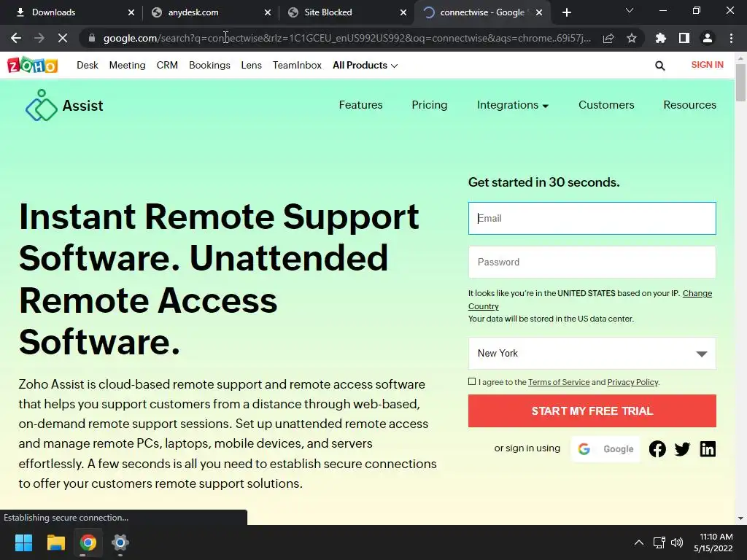The height and width of the screenshot is (560, 747).
Task: Open Settings gear on taskbar
Action: [x=120, y=542]
